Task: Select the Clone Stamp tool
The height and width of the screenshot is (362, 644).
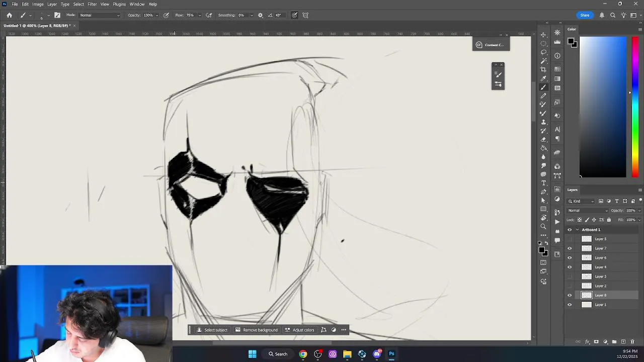Action: click(543, 122)
